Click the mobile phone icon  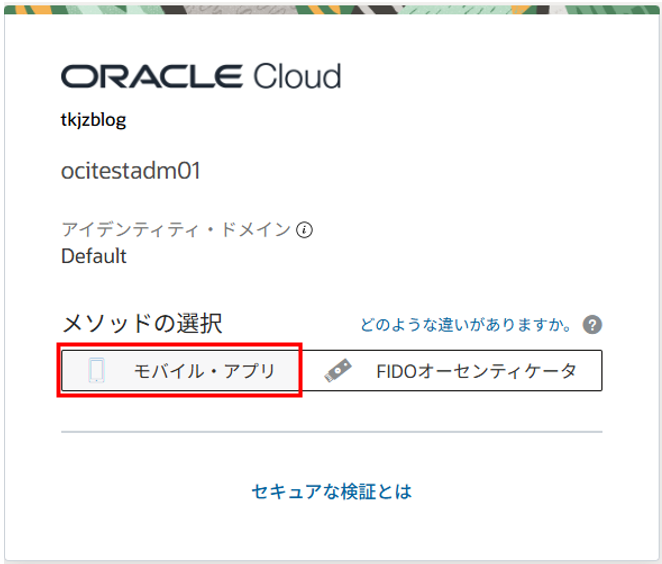97,371
